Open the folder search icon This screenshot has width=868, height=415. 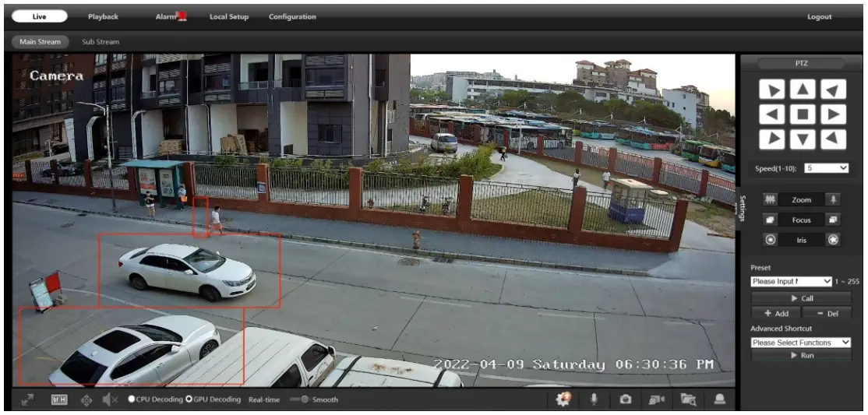point(689,399)
